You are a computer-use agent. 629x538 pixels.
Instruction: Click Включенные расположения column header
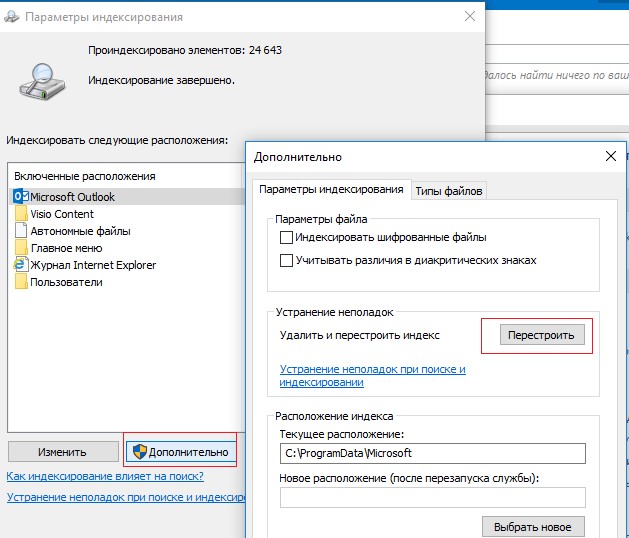[85, 176]
